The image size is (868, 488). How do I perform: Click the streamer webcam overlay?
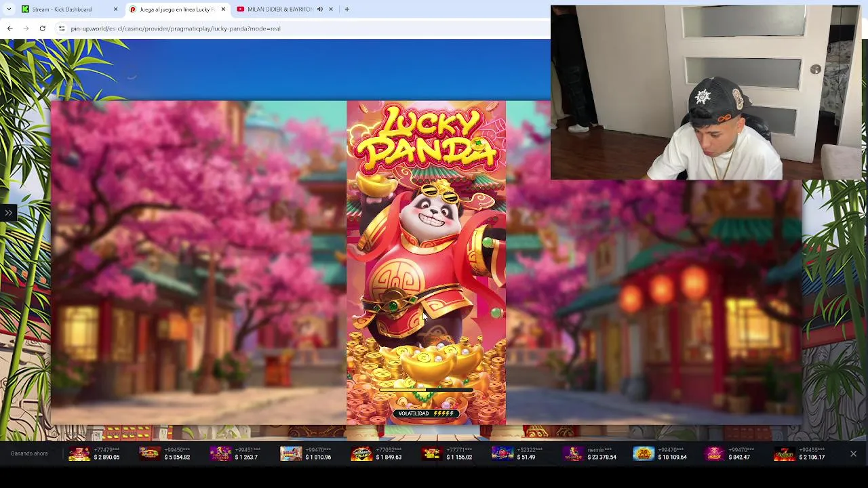706,92
